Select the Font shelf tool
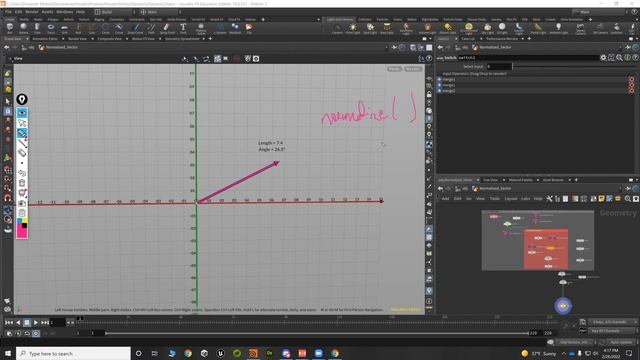The width and height of the screenshot is (640, 360). coord(183,28)
